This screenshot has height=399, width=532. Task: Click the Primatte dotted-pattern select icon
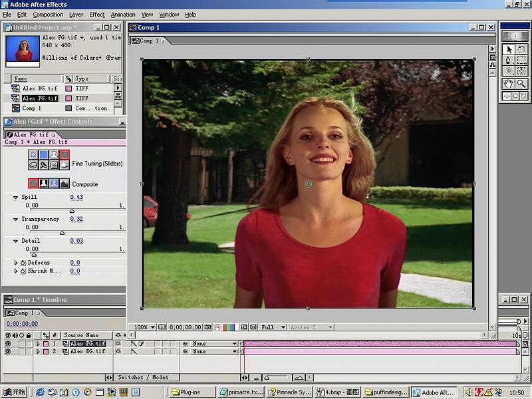click(x=33, y=155)
